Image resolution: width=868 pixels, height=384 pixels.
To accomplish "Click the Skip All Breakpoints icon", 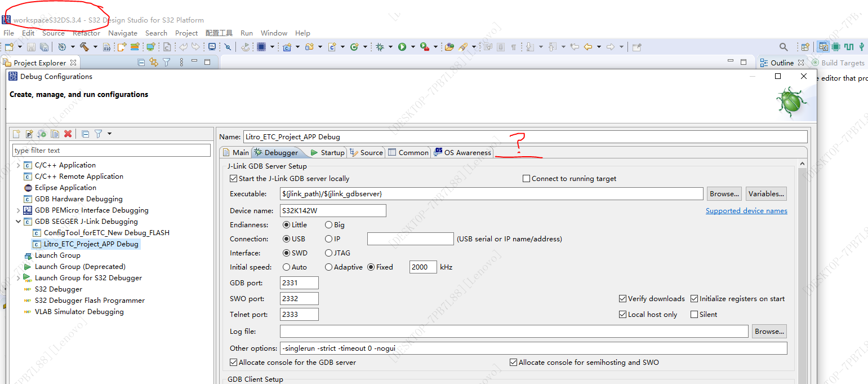I will point(228,47).
